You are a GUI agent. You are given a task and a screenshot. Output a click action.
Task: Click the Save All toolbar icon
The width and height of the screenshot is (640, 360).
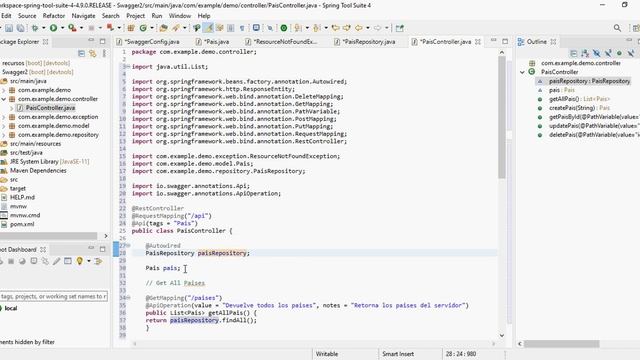click(x=21, y=28)
